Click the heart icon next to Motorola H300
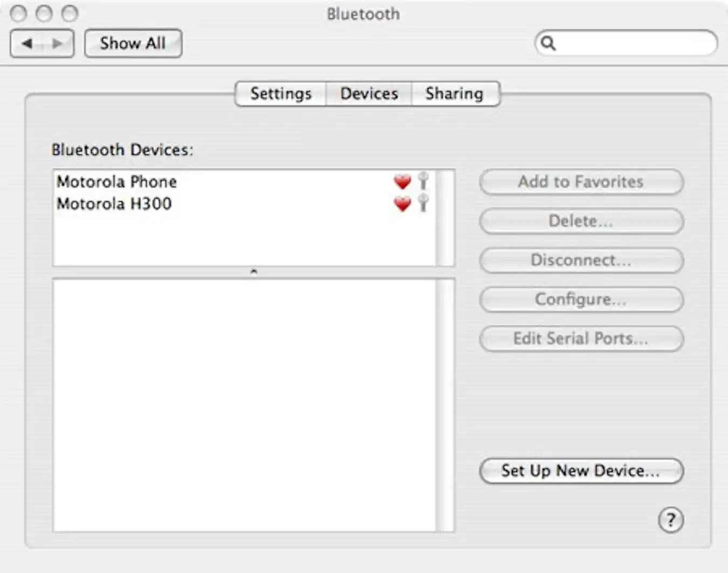 tap(402, 204)
